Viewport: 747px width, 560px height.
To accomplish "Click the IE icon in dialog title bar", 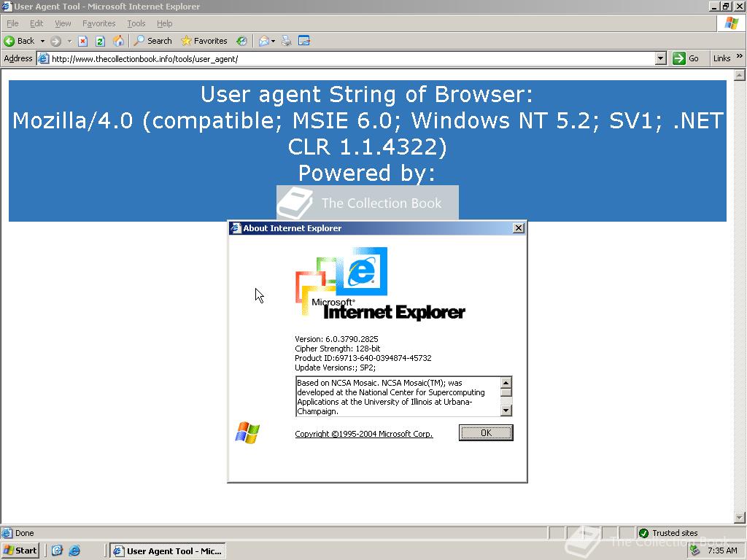I will point(236,228).
